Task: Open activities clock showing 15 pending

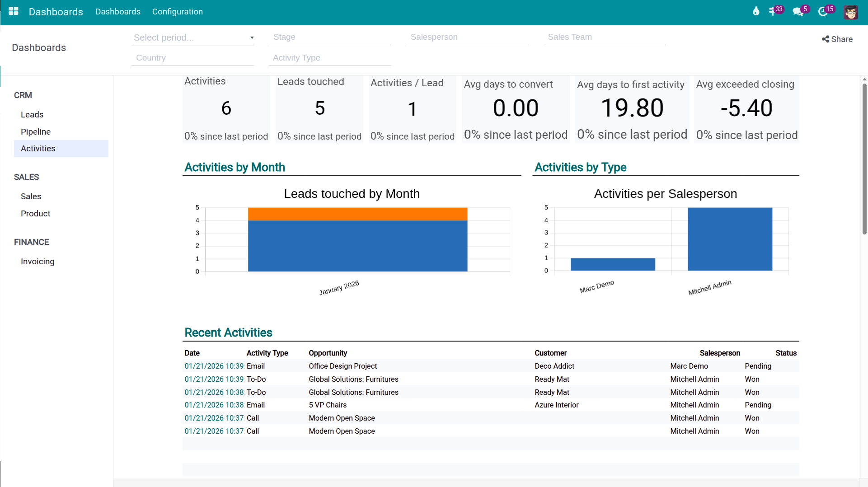Action: pyautogui.click(x=824, y=11)
